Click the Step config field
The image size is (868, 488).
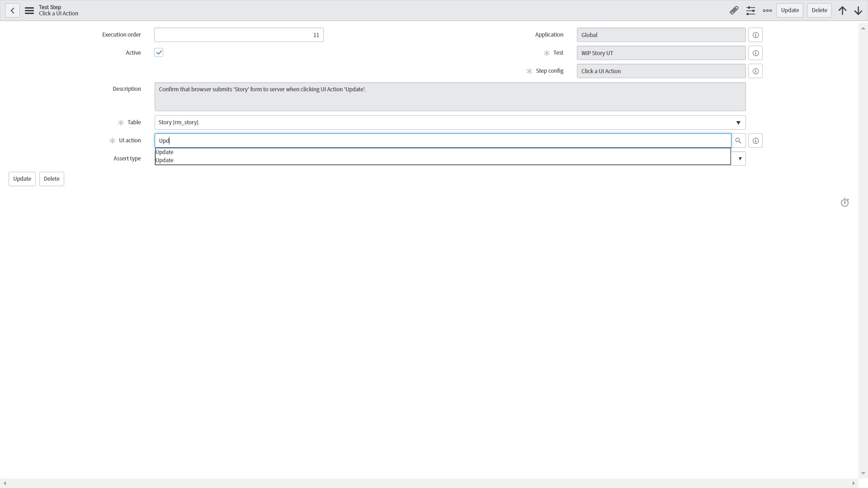[x=661, y=71]
